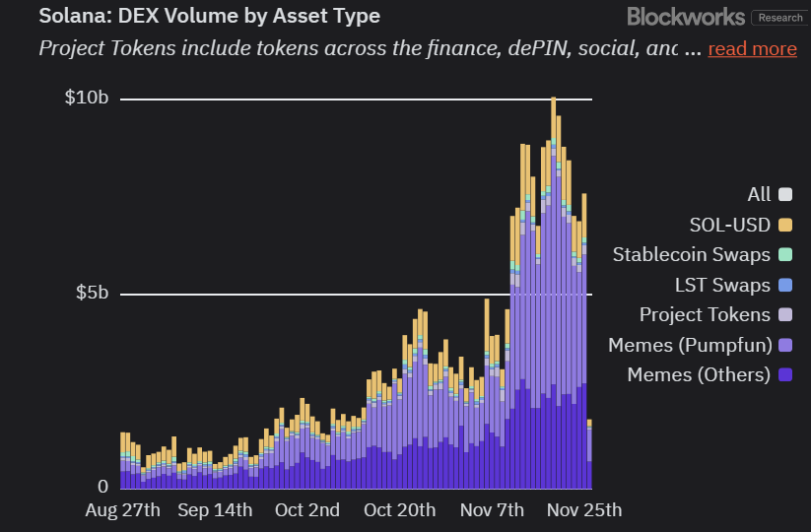Click the 'Stablecoin Swaps' legend label

(x=692, y=255)
